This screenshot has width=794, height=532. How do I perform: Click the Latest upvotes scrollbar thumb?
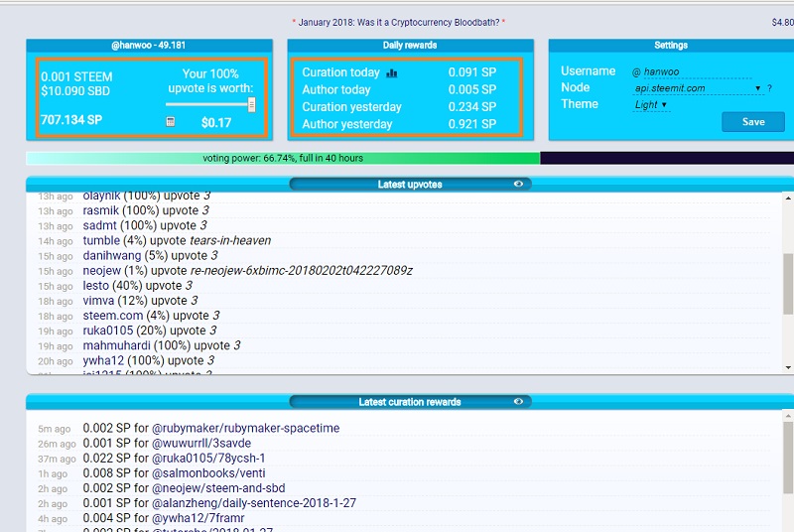point(788,284)
